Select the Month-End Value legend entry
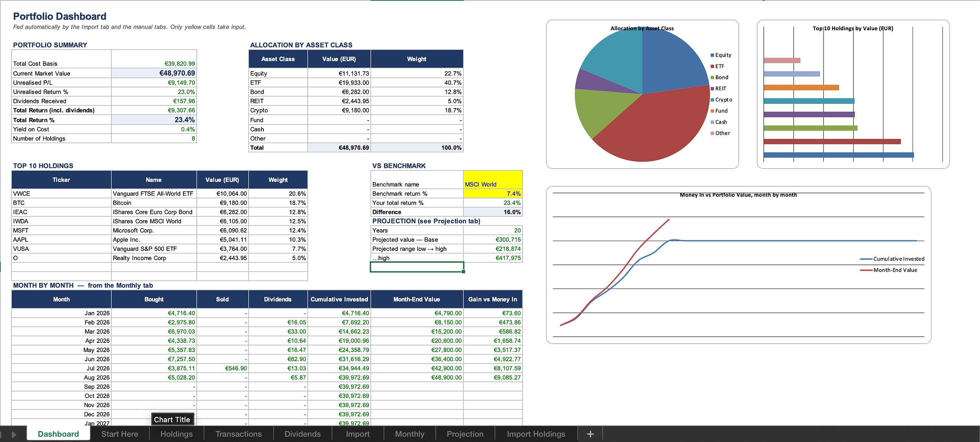980x442 pixels. pos(889,270)
